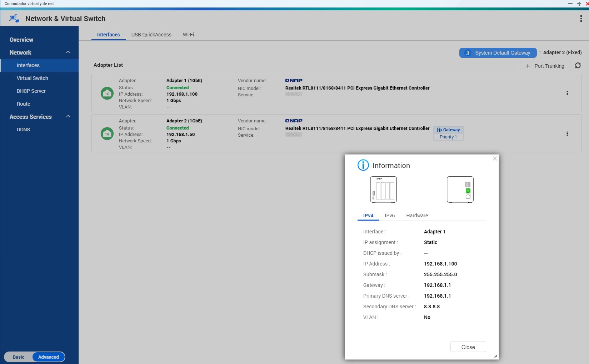This screenshot has width=589, height=364.
Task: Click the Port Trunking button
Action: [545, 66]
